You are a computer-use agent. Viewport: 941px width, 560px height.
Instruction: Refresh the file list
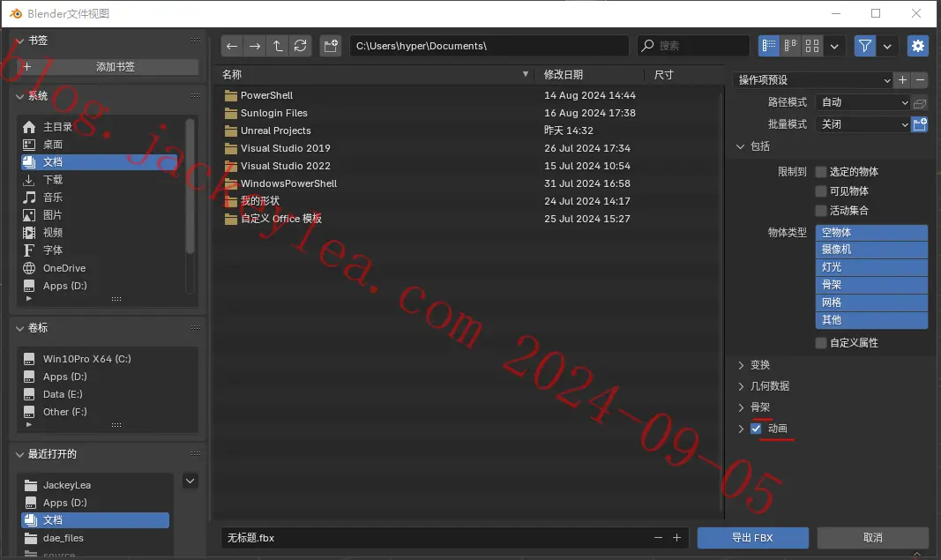pyautogui.click(x=300, y=46)
